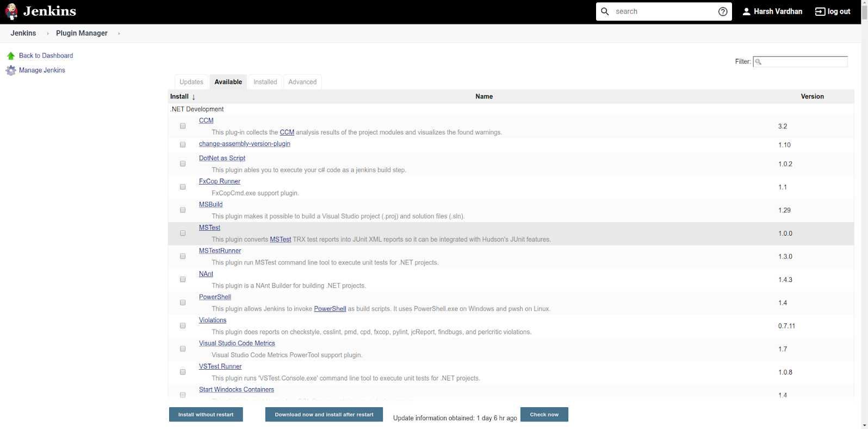868x429 pixels.
Task: Expand the Jenkins breadcrumb menu arrow
Action: tap(48, 34)
